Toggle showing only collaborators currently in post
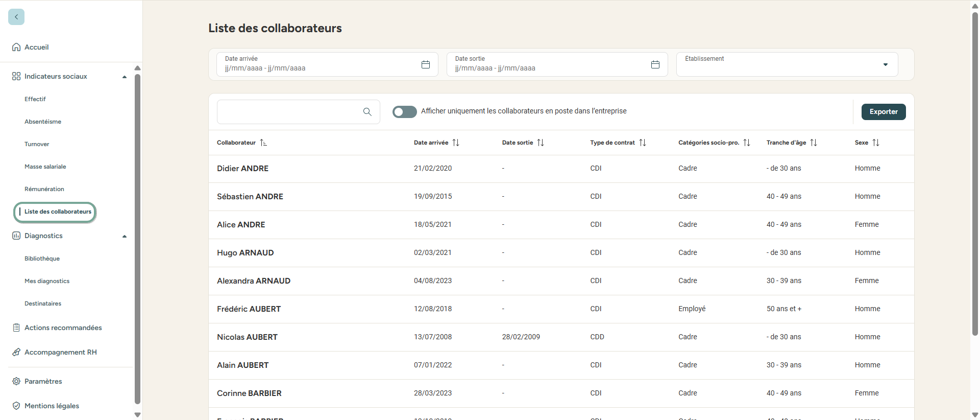Viewport: 980px width, 420px height. coord(404,112)
